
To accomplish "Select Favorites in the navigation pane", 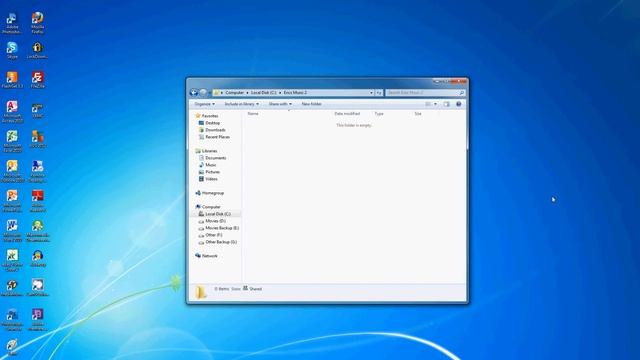I will 207,116.
